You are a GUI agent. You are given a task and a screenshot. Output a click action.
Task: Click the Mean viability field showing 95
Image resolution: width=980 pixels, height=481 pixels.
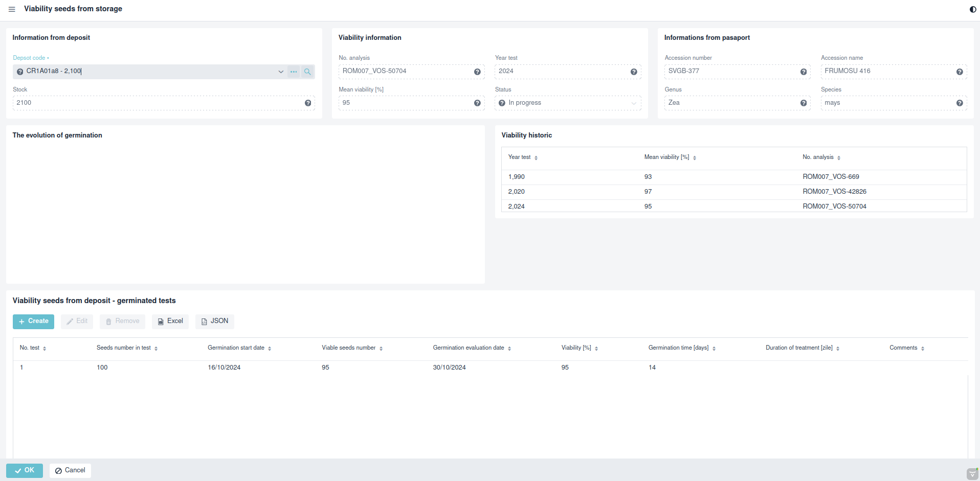(x=411, y=103)
